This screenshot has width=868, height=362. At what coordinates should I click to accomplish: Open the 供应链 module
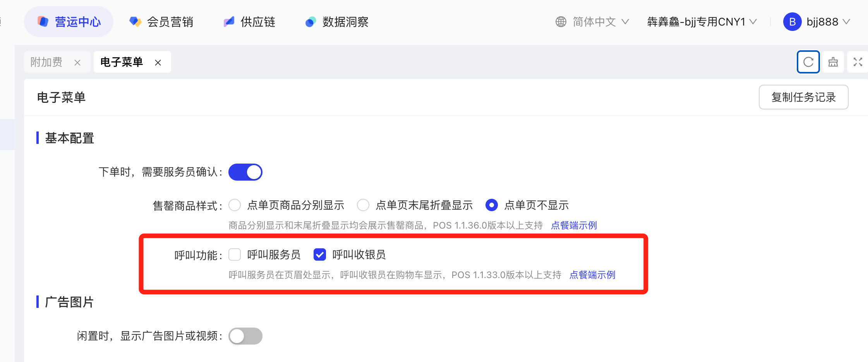250,22
